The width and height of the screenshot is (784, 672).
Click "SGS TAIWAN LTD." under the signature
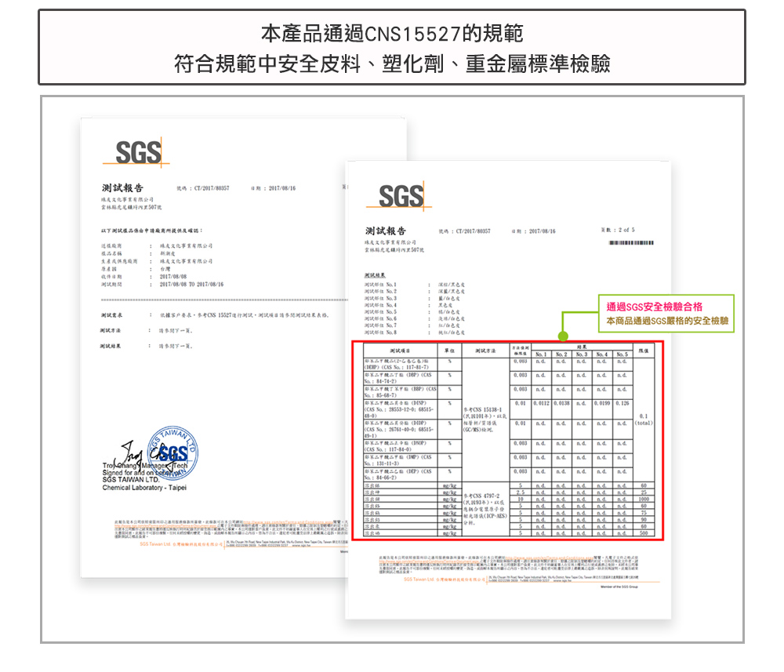[130, 480]
